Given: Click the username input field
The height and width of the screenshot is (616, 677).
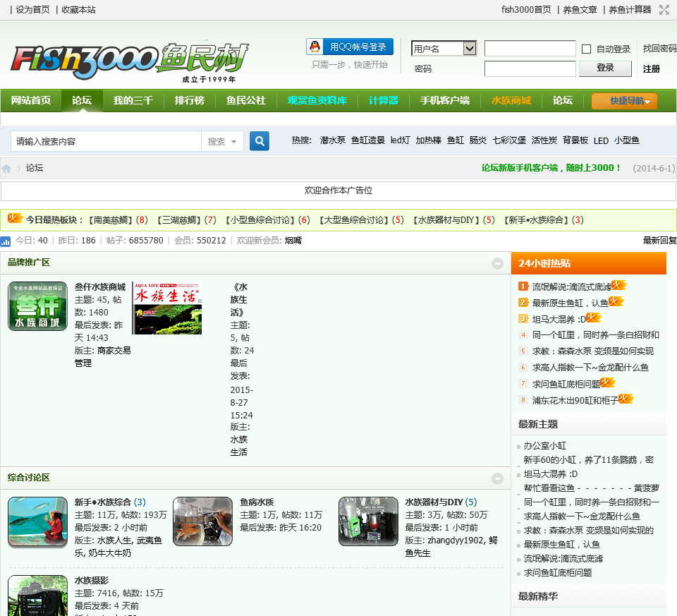Looking at the screenshot, I should pos(530,49).
